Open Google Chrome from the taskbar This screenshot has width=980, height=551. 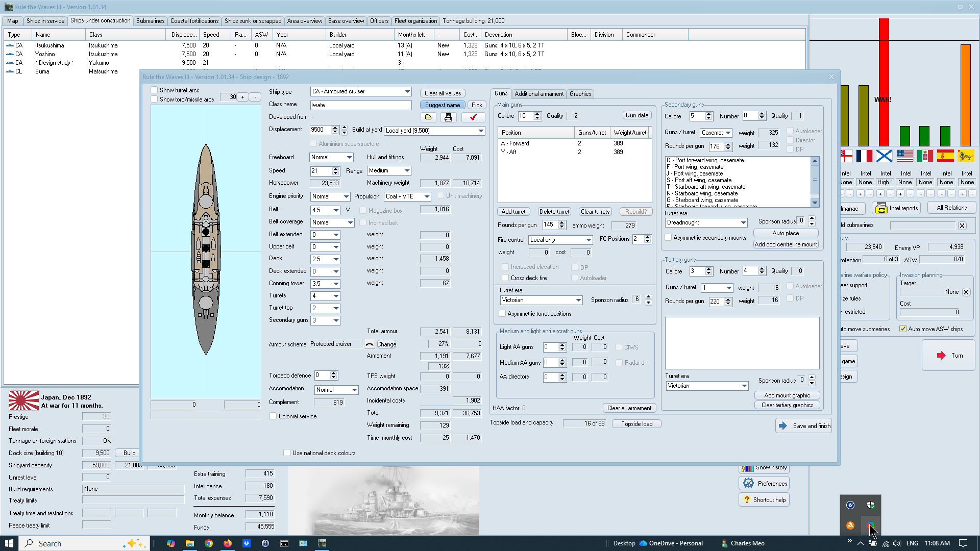coord(209,543)
